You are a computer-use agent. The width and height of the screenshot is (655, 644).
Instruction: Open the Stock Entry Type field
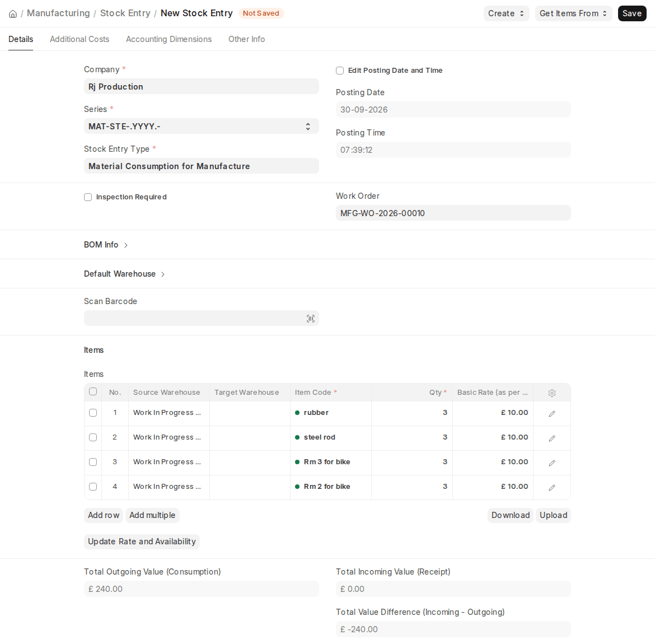pyautogui.click(x=202, y=166)
